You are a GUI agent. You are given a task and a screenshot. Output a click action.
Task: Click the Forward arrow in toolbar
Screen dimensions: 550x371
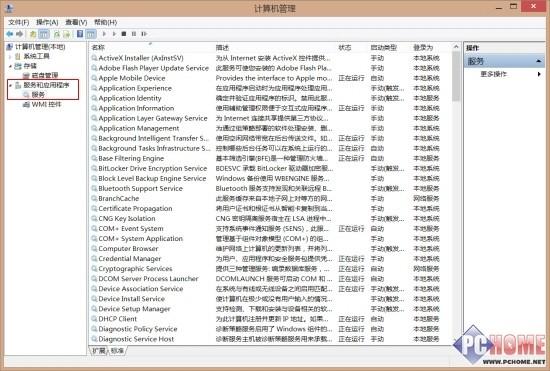(20, 34)
